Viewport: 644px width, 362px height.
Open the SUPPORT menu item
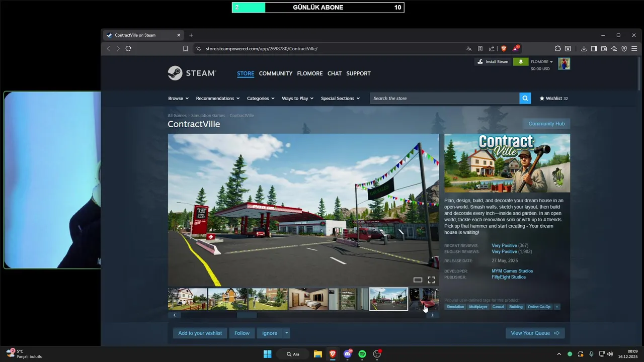pyautogui.click(x=358, y=73)
